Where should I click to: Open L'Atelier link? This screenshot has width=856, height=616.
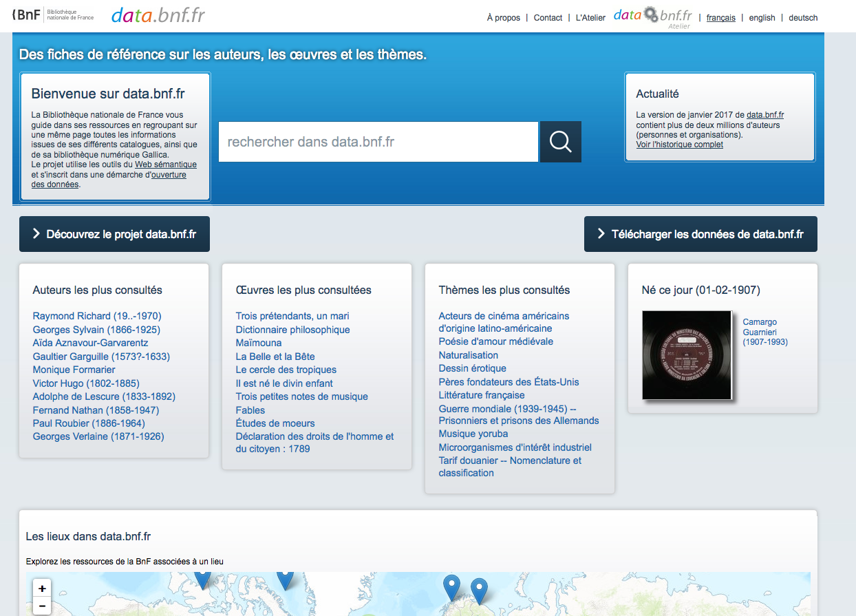click(x=590, y=18)
